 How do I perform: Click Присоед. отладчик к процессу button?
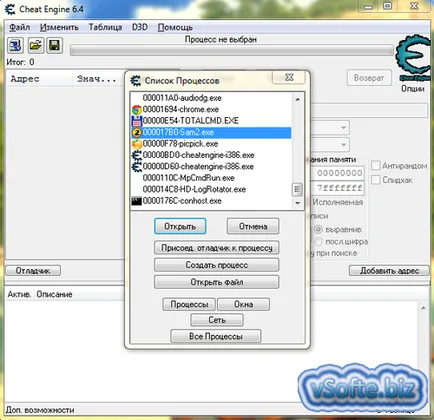click(217, 248)
